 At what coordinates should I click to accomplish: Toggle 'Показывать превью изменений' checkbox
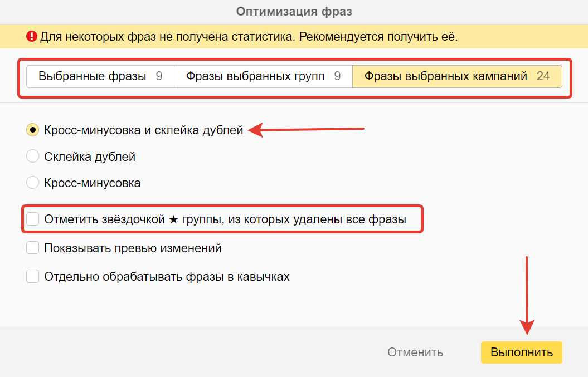click(33, 248)
